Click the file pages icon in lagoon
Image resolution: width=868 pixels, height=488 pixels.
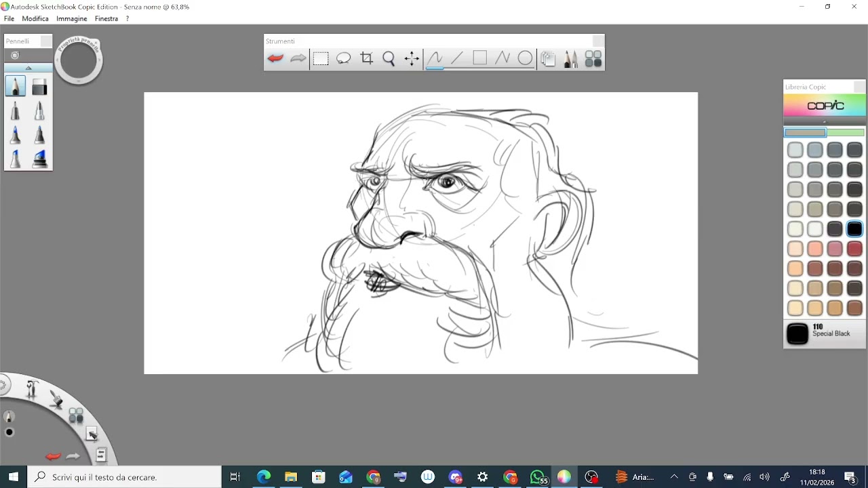coord(101,455)
